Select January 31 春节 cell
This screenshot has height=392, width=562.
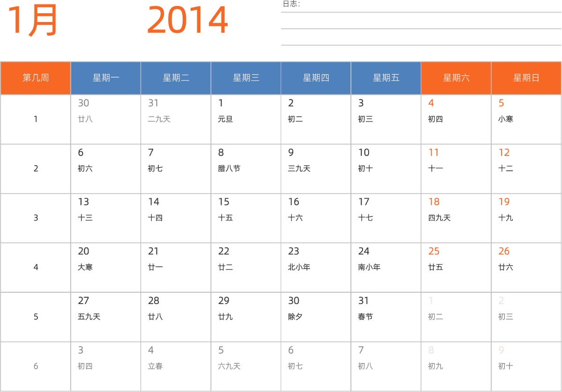tap(386, 317)
